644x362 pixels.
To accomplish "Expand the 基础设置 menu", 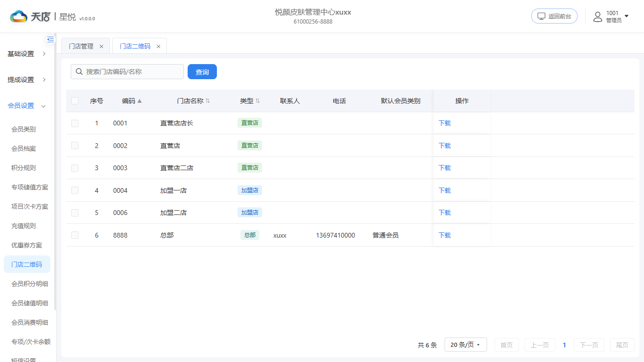I will (x=27, y=54).
